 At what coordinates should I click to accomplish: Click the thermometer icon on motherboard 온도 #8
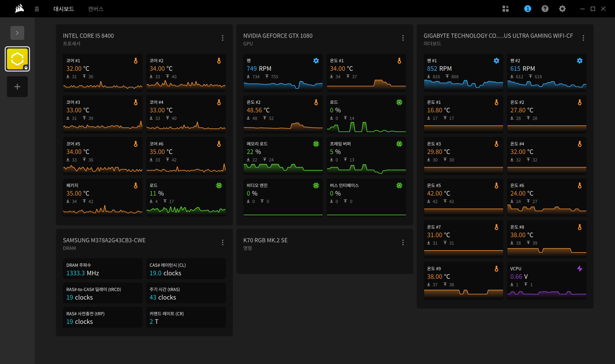tap(580, 227)
